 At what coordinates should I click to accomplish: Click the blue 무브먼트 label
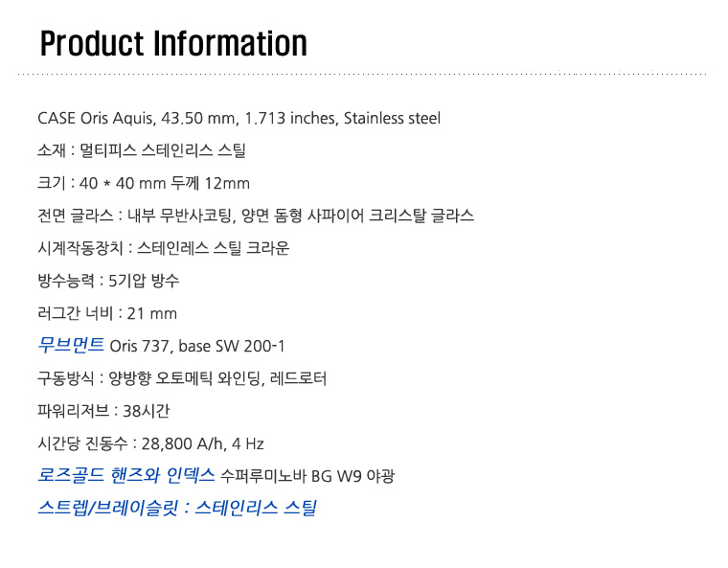pos(71,345)
